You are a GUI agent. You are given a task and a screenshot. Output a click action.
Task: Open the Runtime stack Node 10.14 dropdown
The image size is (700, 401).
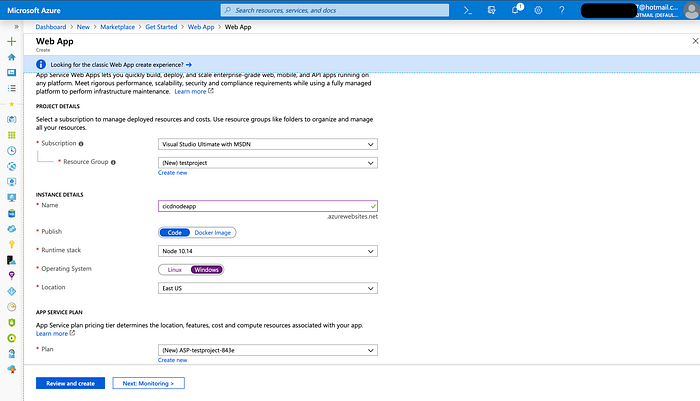pos(268,251)
